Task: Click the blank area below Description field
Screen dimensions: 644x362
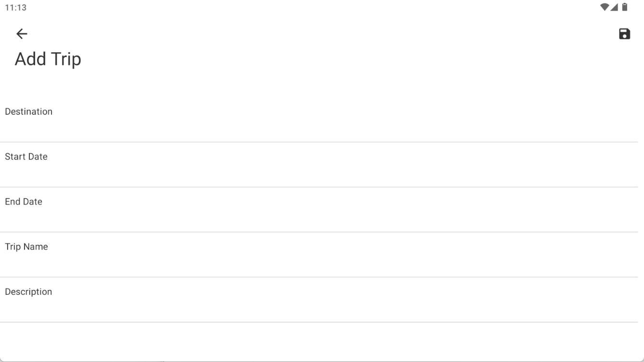Action: pyautogui.click(x=319, y=341)
